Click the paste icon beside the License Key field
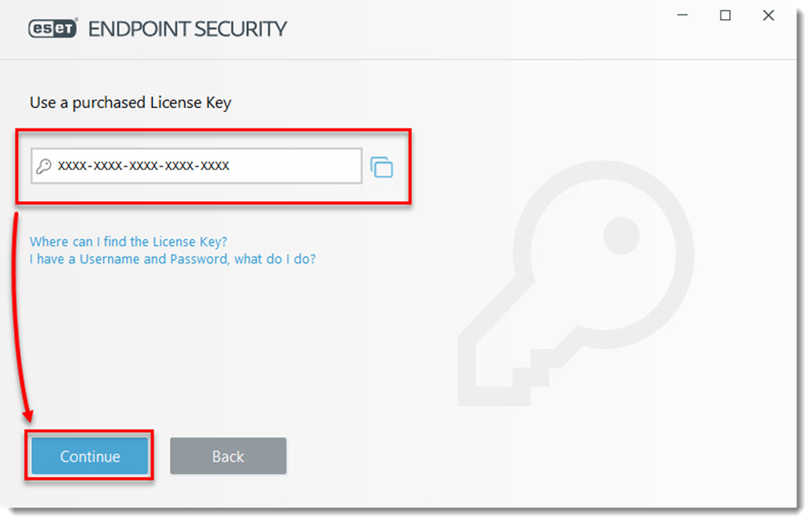 click(x=382, y=167)
